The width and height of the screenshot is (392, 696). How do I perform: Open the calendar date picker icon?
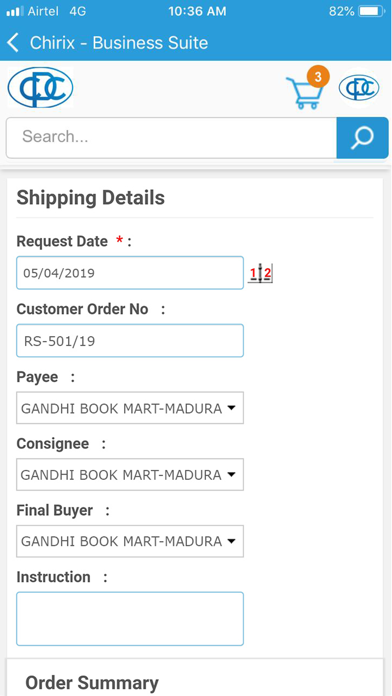point(260,273)
